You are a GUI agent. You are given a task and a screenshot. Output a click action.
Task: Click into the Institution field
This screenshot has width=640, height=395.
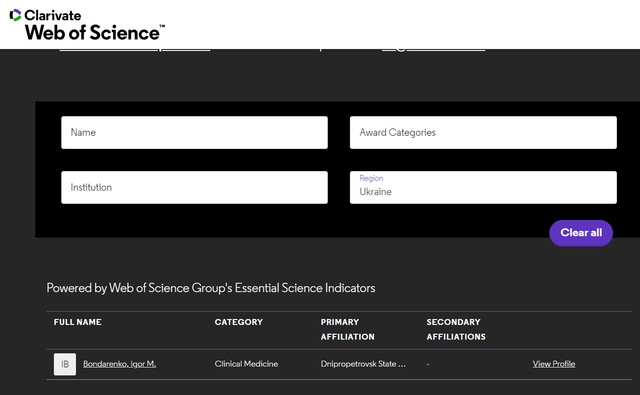pyautogui.click(x=194, y=187)
